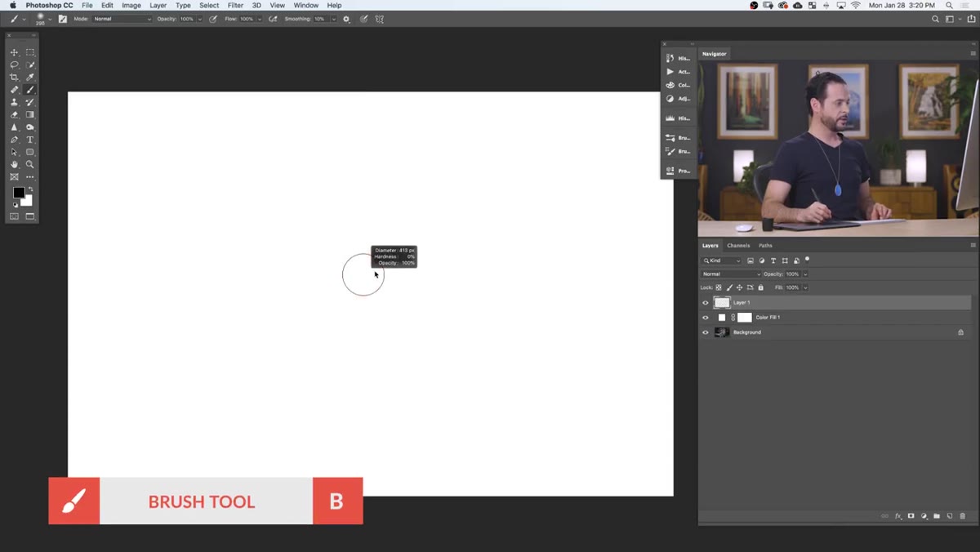Activate the Horizontal Type tool
980x552 pixels.
(30, 140)
